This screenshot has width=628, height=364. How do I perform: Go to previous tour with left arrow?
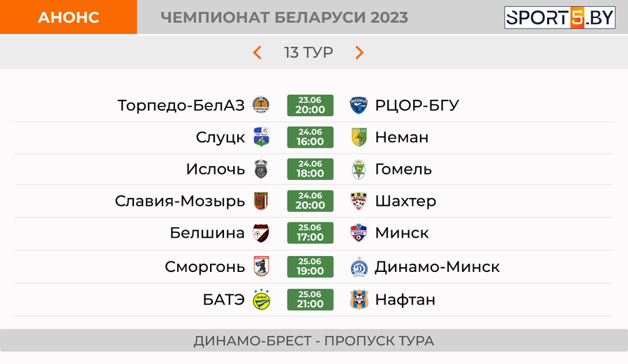click(x=257, y=52)
